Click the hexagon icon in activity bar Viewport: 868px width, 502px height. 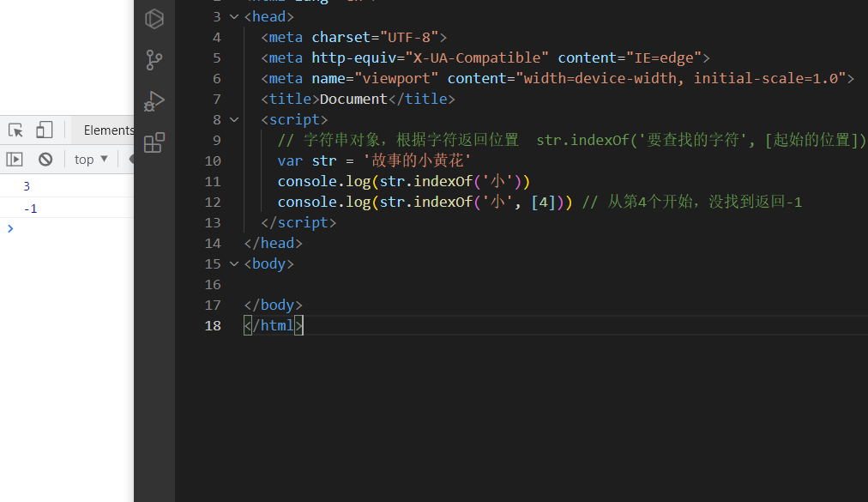[154, 19]
